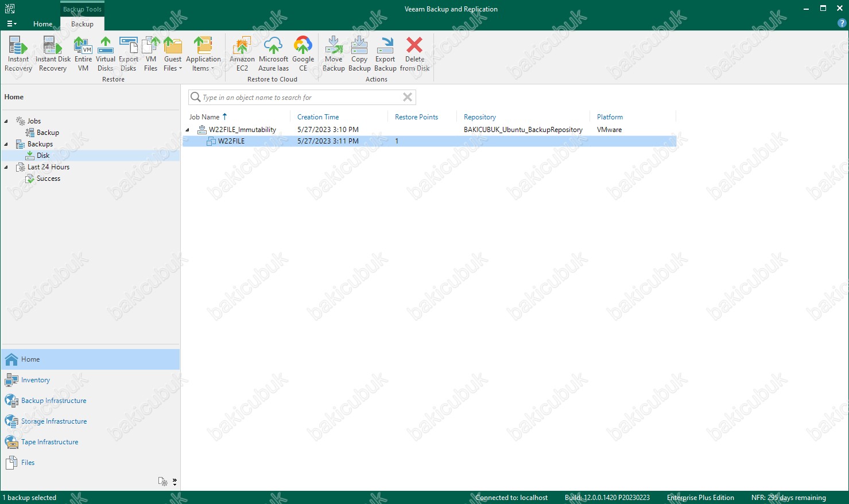Screen dimensions: 849x504
Task: Open the Home navigation view
Action: pos(91,359)
